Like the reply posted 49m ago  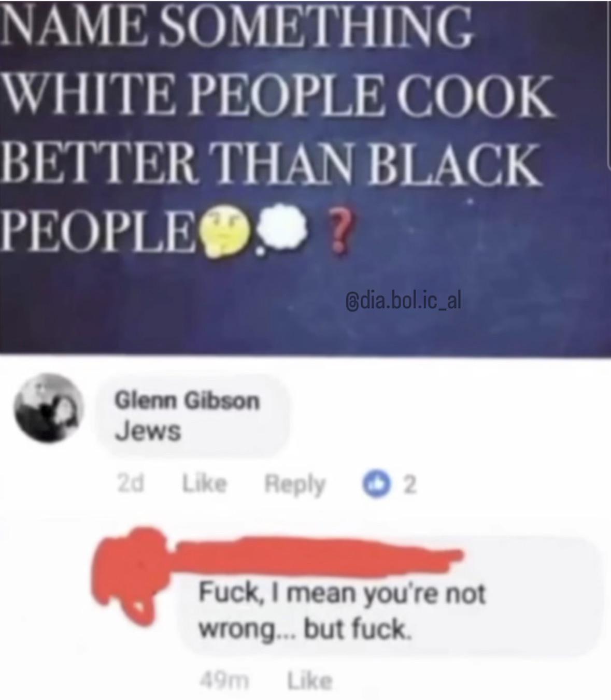(x=309, y=680)
